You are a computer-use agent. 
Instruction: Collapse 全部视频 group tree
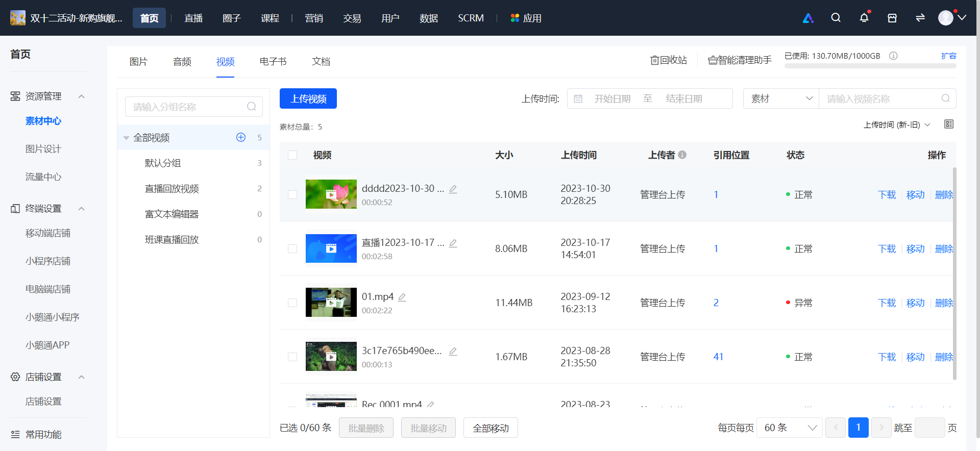tap(126, 138)
